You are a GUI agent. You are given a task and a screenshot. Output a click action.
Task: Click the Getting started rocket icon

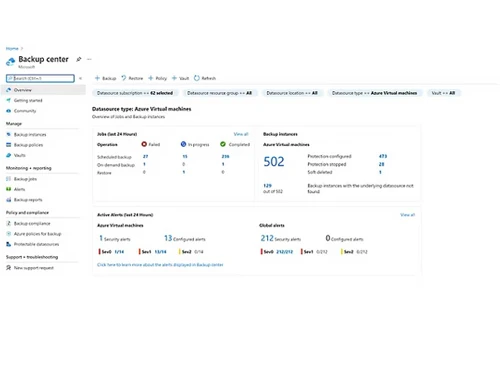9,100
